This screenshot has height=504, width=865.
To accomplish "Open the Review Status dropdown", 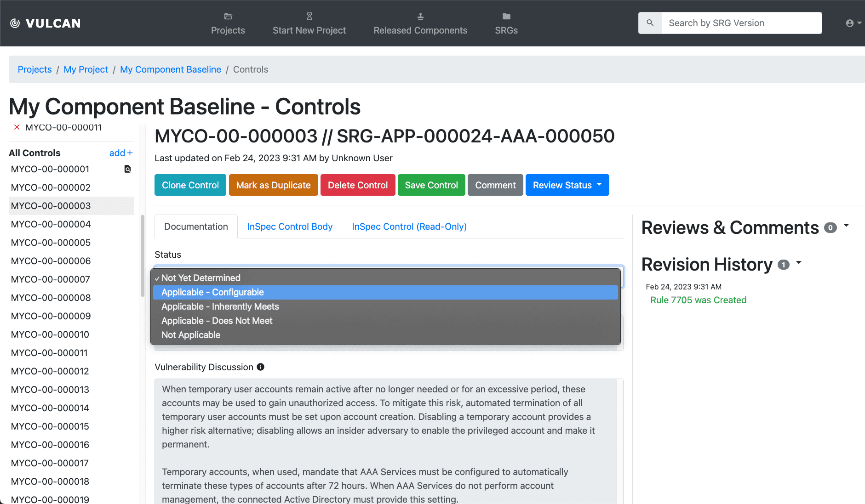I will (567, 185).
